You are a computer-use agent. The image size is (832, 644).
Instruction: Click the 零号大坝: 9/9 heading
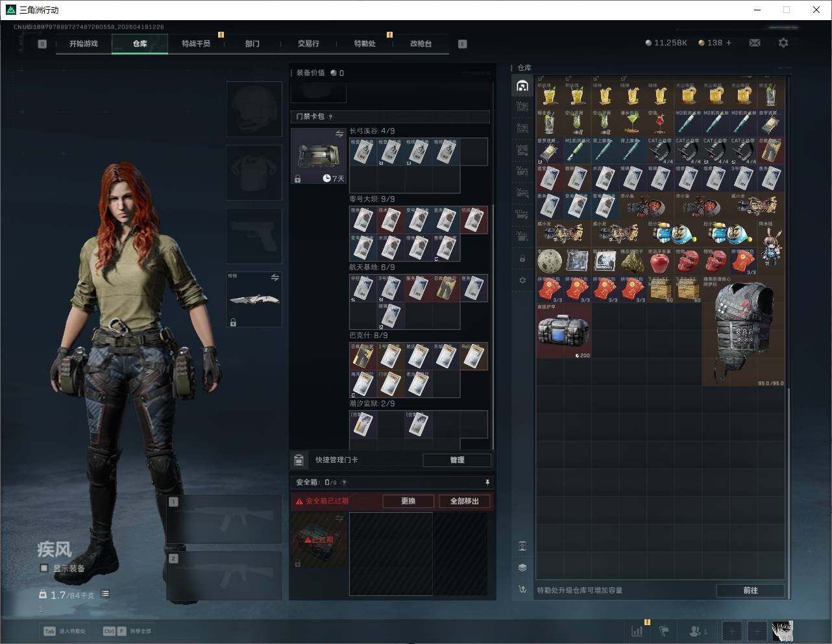(x=372, y=199)
